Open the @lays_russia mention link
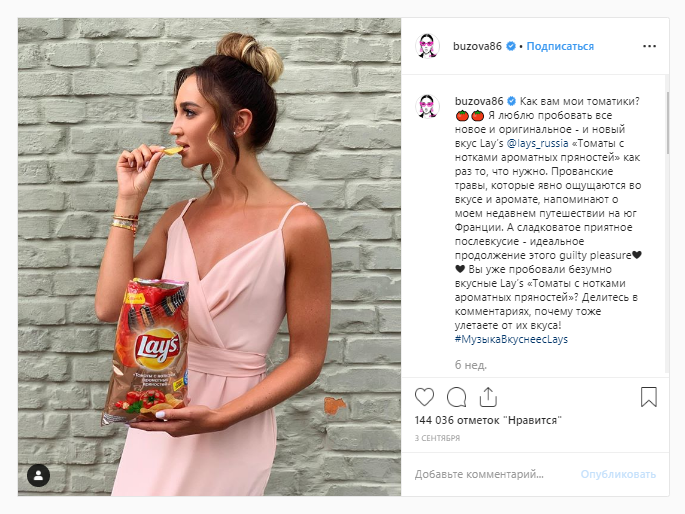685x514 pixels. click(537, 143)
